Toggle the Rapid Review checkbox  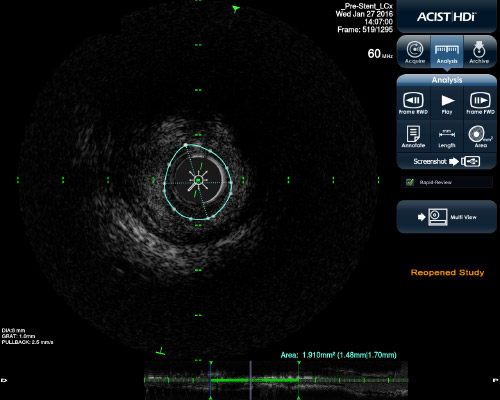(x=410, y=182)
